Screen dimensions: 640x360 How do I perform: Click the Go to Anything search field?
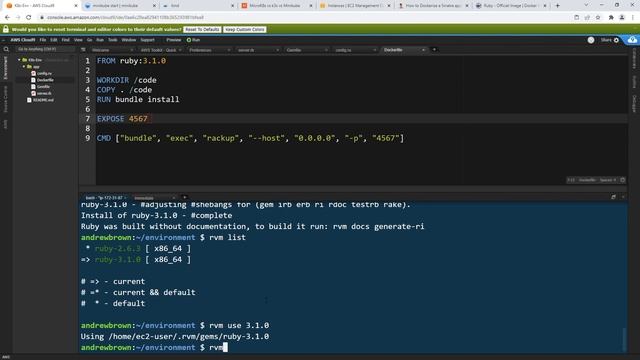point(45,49)
